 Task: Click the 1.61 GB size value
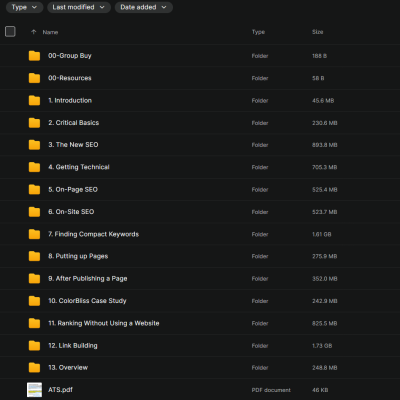pyautogui.click(x=322, y=234)
